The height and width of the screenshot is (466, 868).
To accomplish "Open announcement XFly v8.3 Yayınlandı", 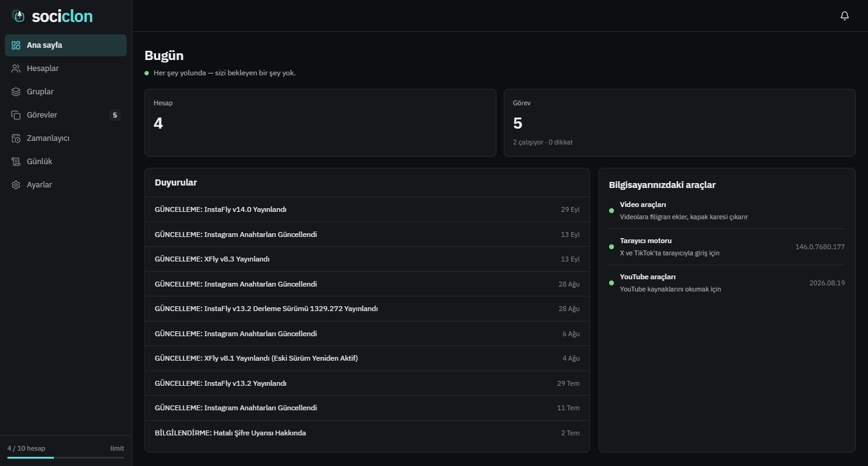I will [x=367, y=259].
